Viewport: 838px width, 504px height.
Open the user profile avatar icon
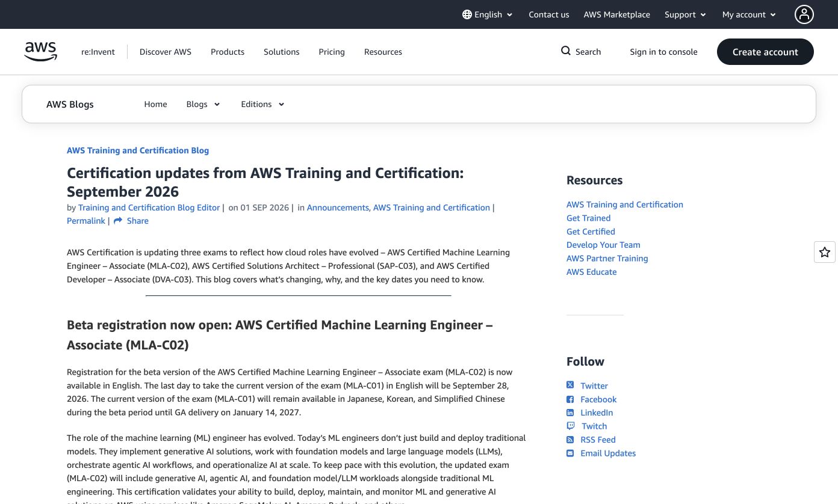click(804, 14)
